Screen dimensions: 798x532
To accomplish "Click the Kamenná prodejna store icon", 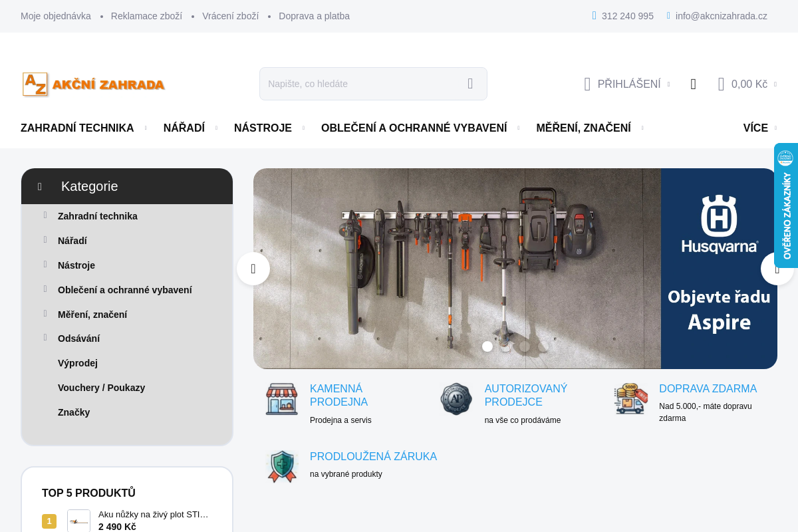I will (282, 399).
